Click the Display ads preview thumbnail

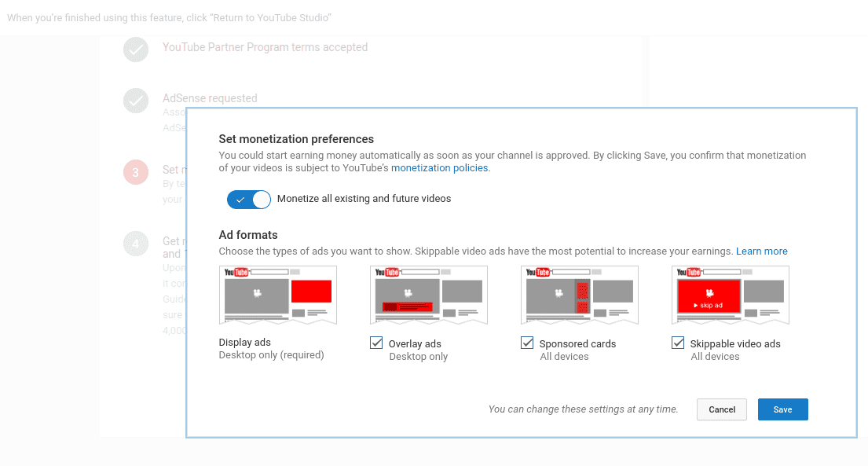click(x=278, y=295)
